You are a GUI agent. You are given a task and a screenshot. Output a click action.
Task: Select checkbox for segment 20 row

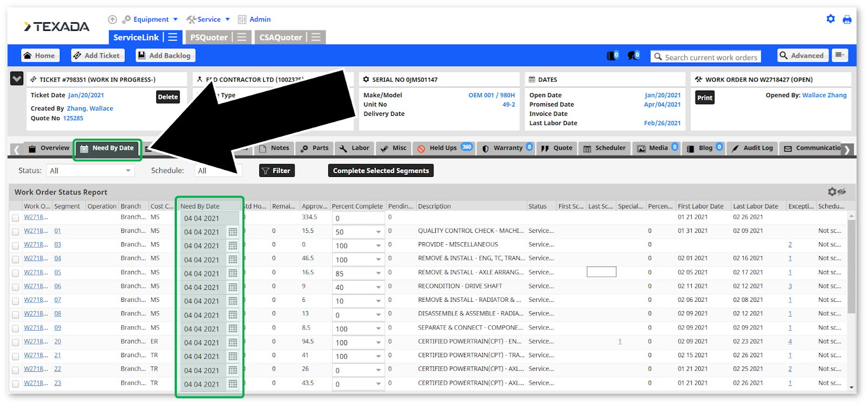(15, 343)
